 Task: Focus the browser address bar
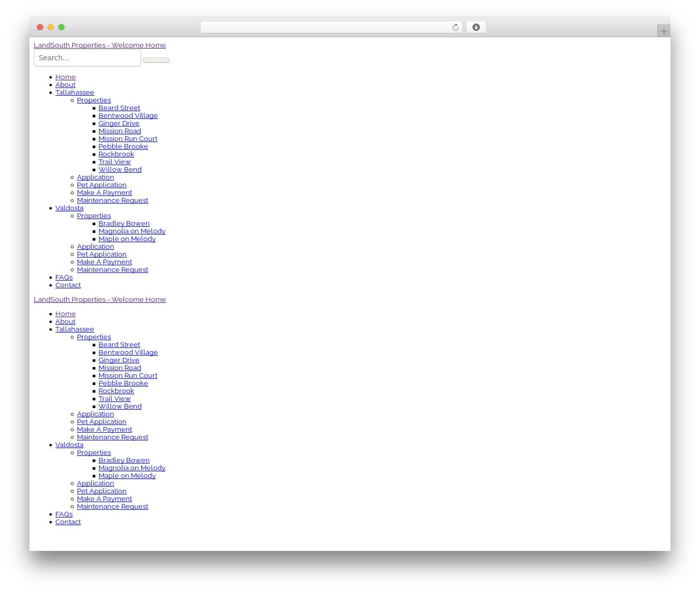tap(331, 27)
